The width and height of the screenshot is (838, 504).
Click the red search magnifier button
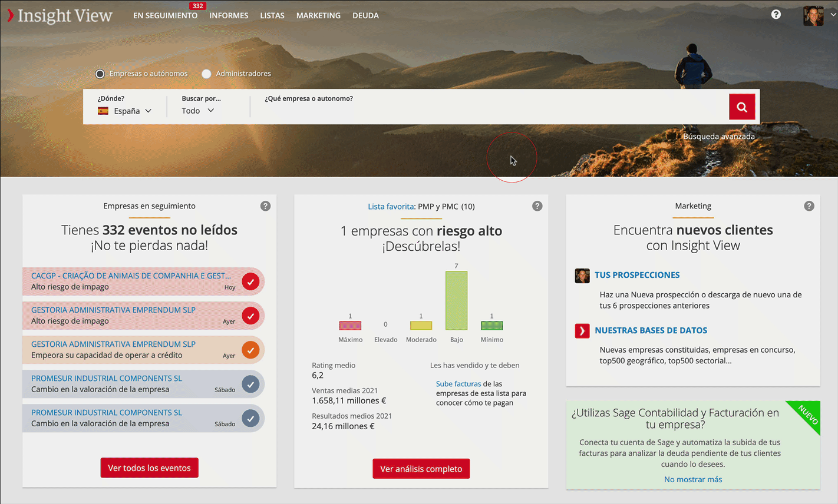(742, 107)
